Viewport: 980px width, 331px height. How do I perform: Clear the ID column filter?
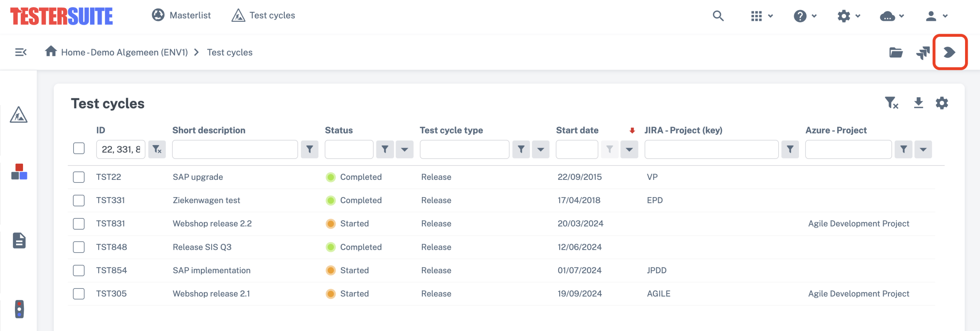pos(157,149)
